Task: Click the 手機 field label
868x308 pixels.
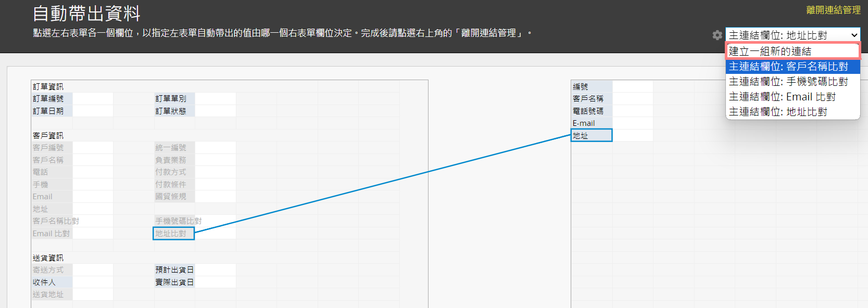Action: (x=52, y=184)
